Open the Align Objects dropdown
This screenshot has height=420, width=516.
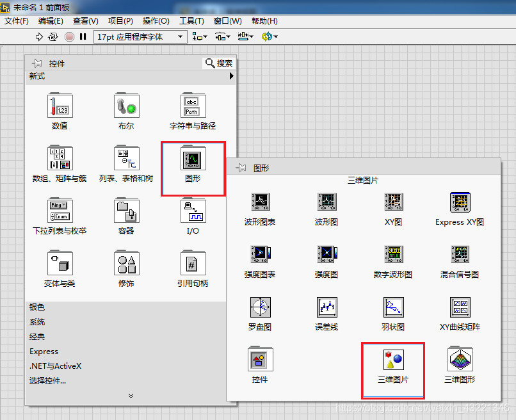point(200,36)
